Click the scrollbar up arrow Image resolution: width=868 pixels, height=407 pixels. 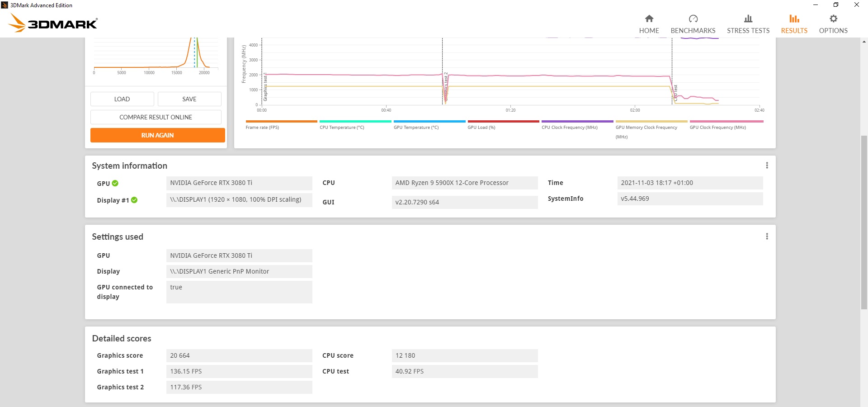tap(864, 42)
